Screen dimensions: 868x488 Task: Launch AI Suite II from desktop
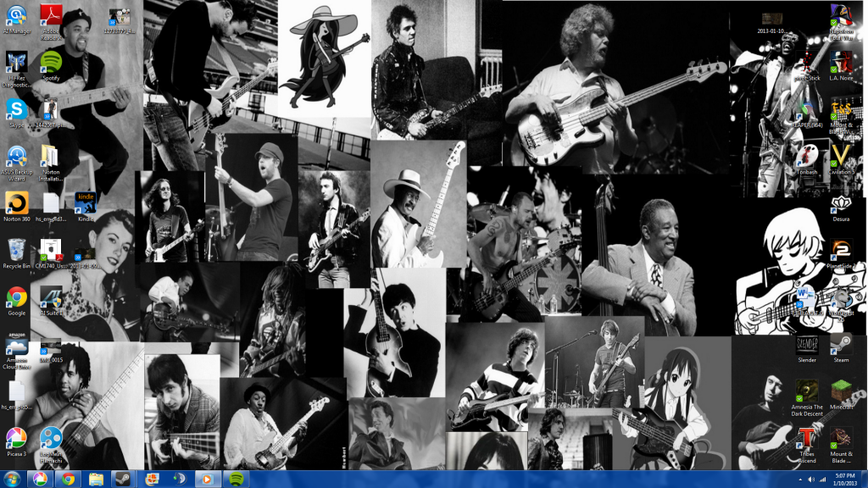[x=51, y=301]
